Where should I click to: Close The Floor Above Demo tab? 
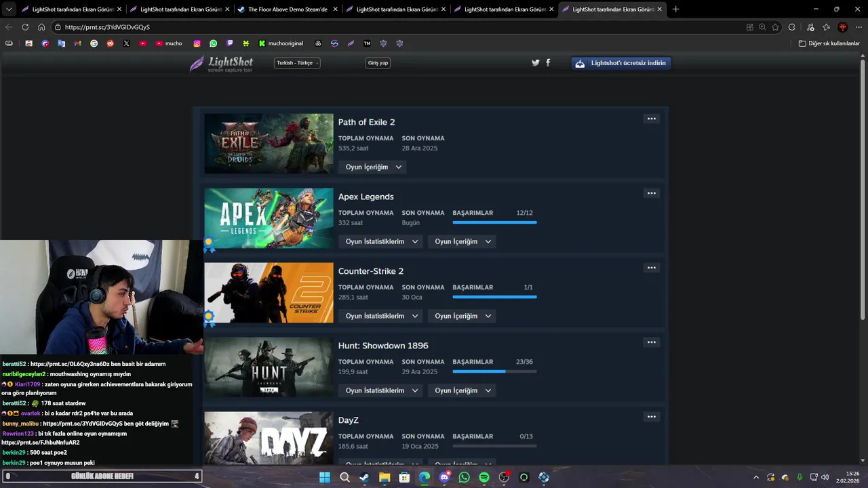point(335,9)
